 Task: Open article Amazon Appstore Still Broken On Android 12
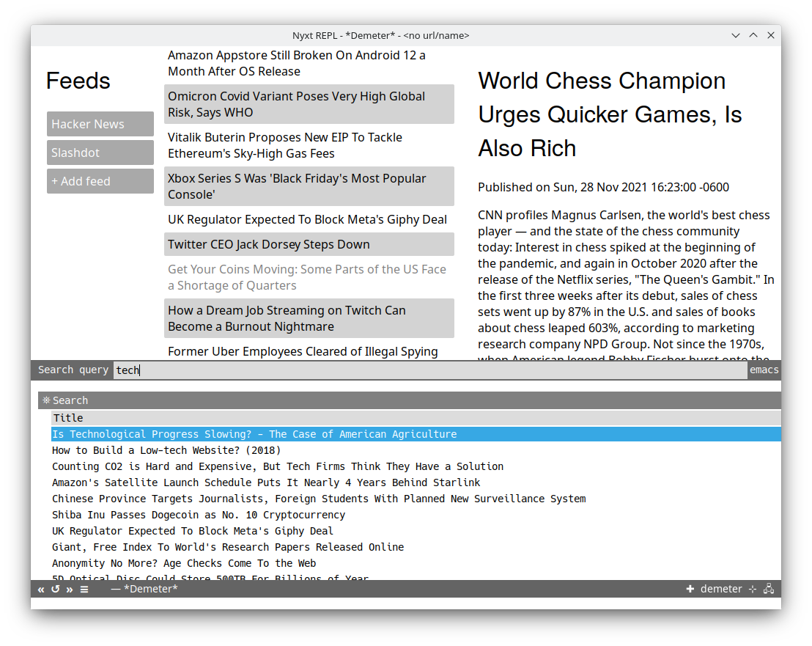point(309,63)
